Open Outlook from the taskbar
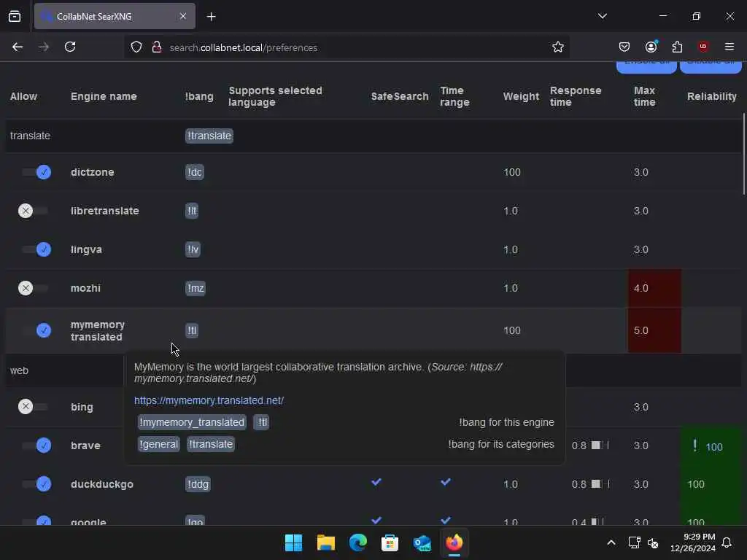The height and width of the screenshot is (560, 747). (422, 542)
